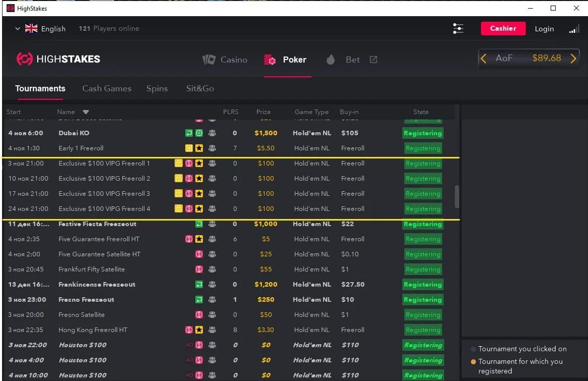Click pink chip icon in Frankfurt Fifty Satellite row
588x381 pixels.
pyautogui.click(x=199, y=269)
